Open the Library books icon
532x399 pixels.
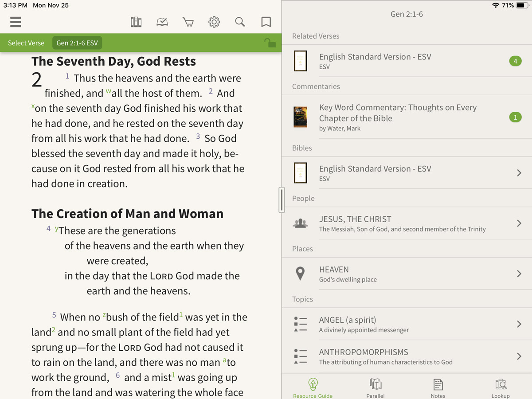coord(136,22)
